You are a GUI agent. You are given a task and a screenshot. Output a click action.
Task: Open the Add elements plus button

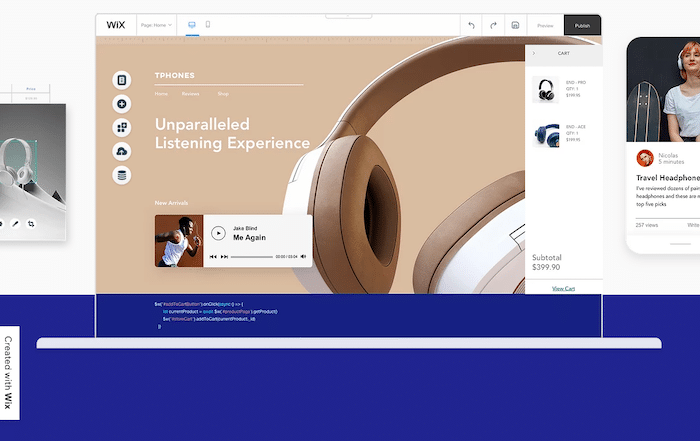121,104
